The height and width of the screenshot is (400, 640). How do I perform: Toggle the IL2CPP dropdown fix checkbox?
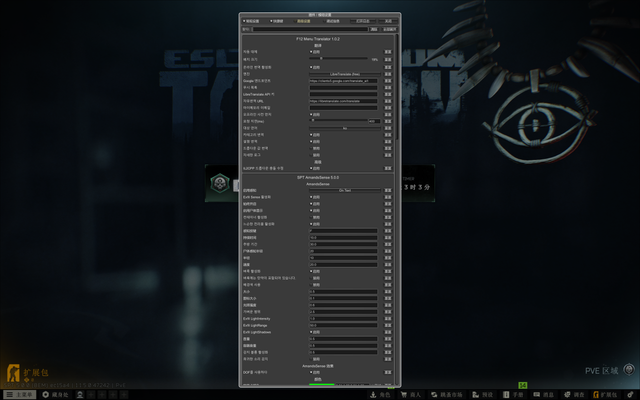pyautogui.click(x=311, y=168)
